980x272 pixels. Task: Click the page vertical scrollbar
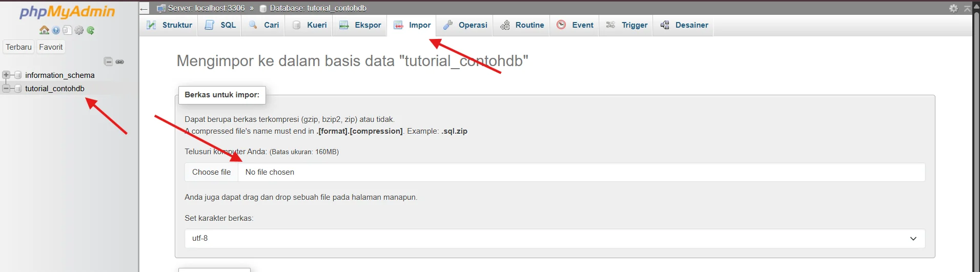point(976,136)
